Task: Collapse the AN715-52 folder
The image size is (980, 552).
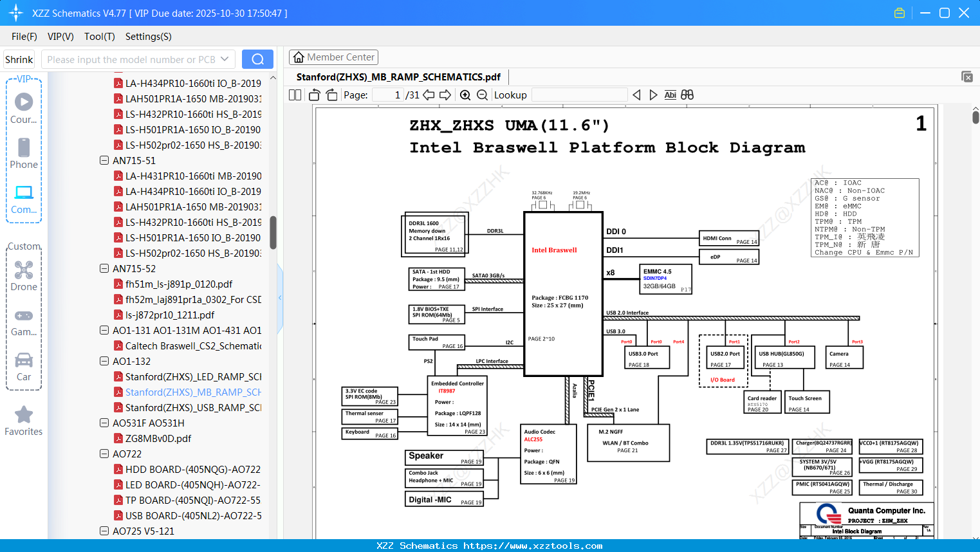Action: [x=104, y=268]
